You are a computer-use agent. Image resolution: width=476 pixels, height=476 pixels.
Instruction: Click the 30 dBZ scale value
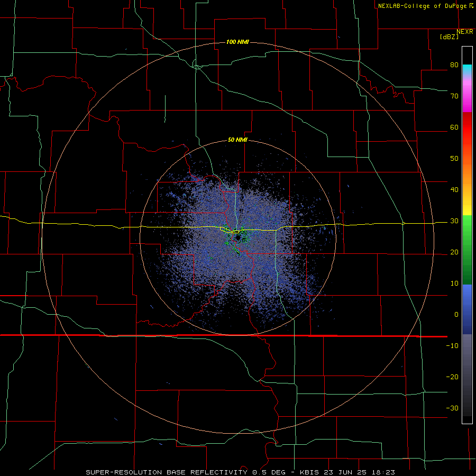coord(454,221)
